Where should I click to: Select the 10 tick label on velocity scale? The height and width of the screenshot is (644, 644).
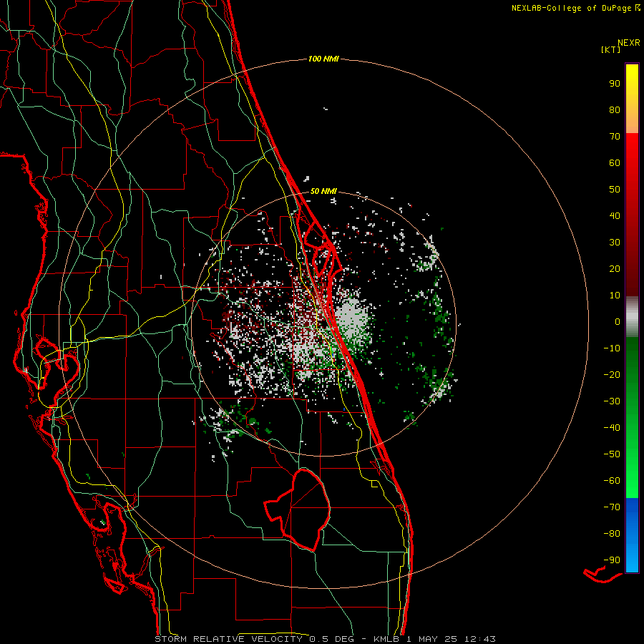coord(615,296)
